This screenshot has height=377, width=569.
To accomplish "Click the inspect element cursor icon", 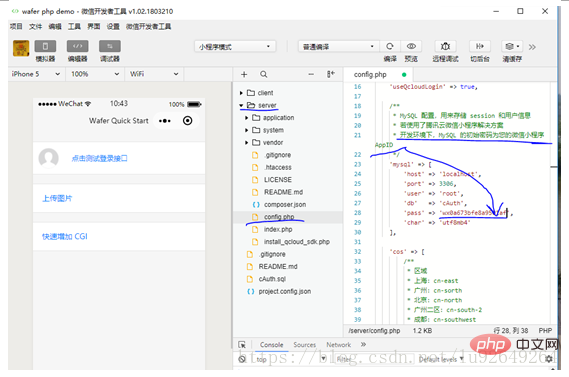I will click(242, 345).
